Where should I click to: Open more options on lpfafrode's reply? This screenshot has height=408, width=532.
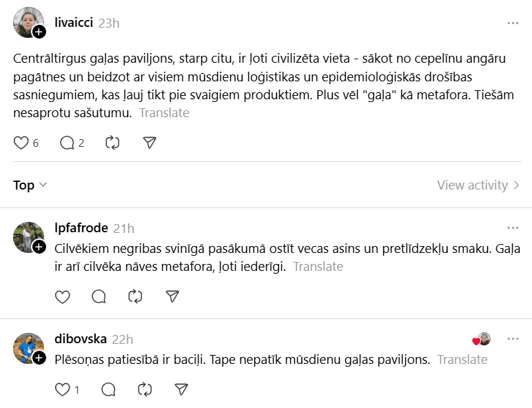pos(513,227)
